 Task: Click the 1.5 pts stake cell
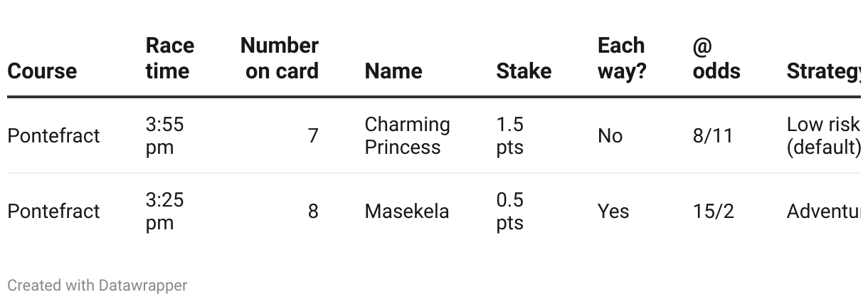510,135
